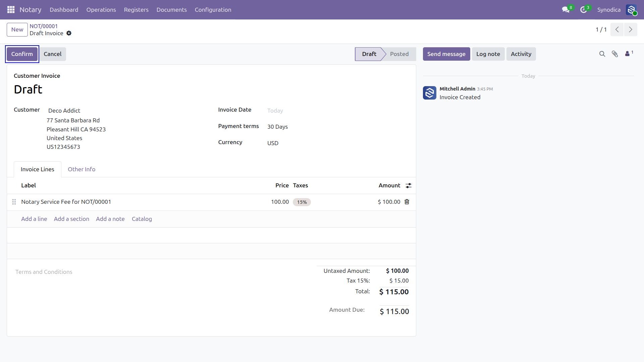
Task: Click the 1 / 1 pager counter
Action: tap(601, 29)
